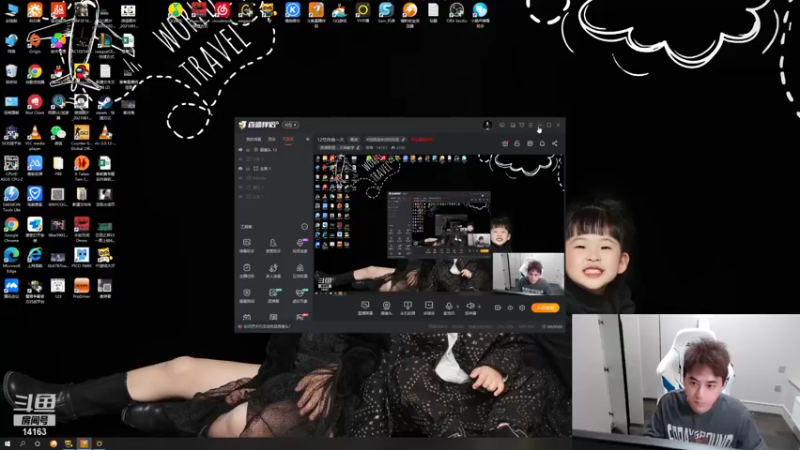Open the DAEMON Tools Lite shortcut
Viewport: 800px width, 450px height.
[11, 199]
